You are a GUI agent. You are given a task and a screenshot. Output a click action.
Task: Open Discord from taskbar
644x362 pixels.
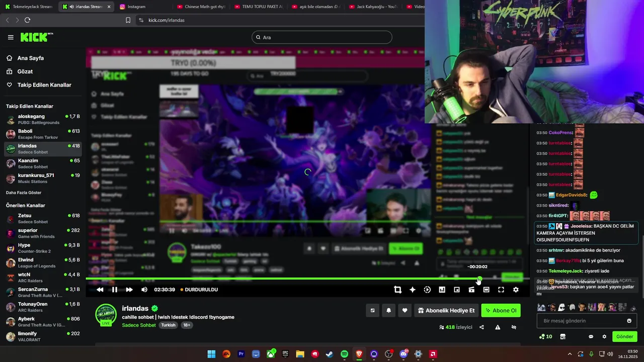click(403, 354)
